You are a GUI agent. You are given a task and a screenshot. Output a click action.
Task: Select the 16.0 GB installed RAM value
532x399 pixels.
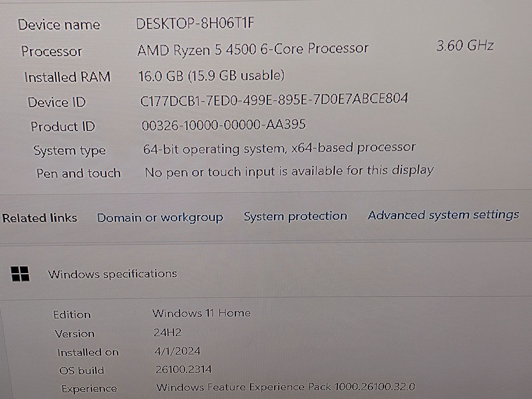tap(211, 76)
